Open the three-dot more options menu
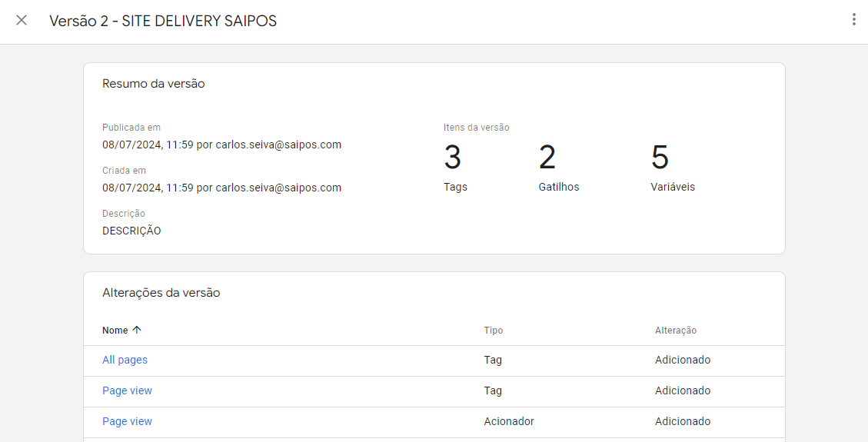 [x=853, y=20]
